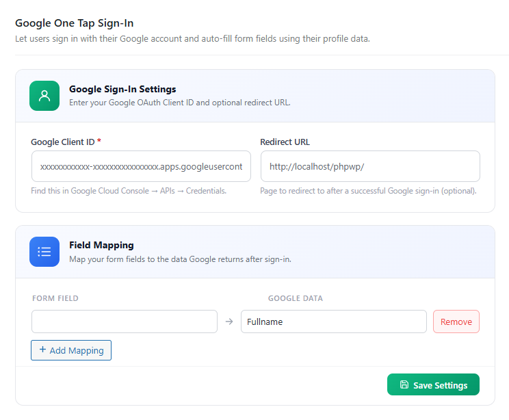Click the Field Mapping section title
509x420 pixels.
point(101,245)
